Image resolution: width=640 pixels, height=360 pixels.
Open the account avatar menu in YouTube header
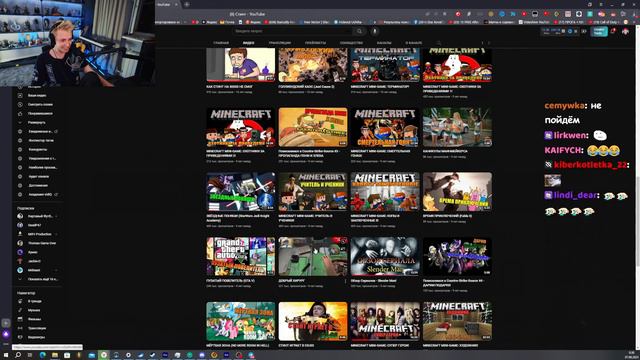coord(625,31)
